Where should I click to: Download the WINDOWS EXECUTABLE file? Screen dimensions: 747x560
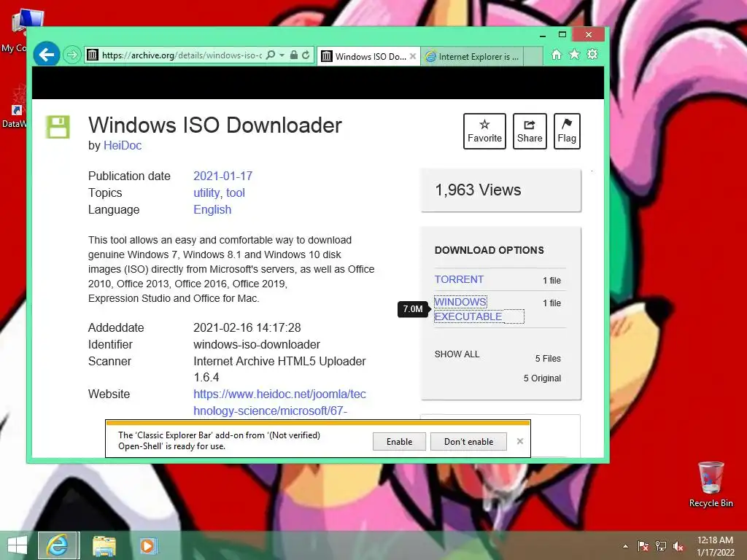click(x=468, y=309)
